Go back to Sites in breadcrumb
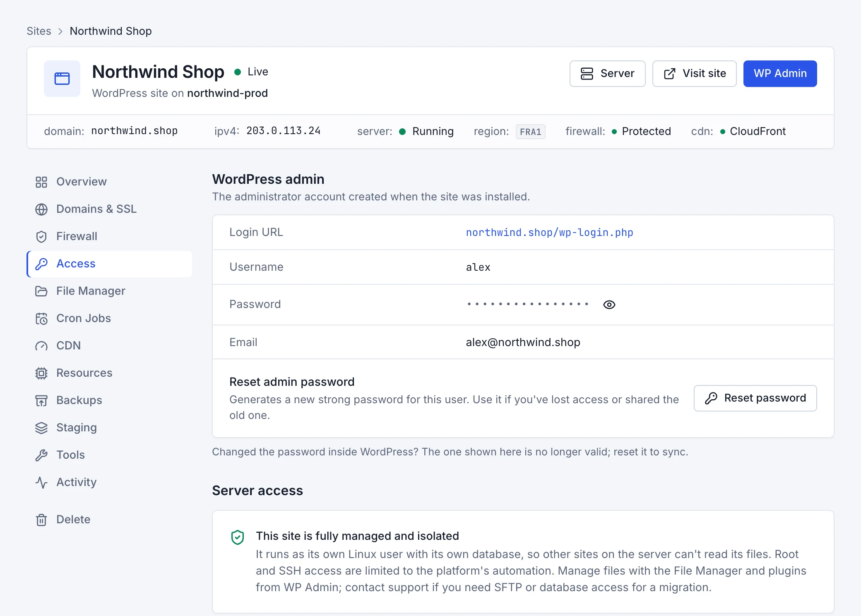 click(x=39, y=31)
